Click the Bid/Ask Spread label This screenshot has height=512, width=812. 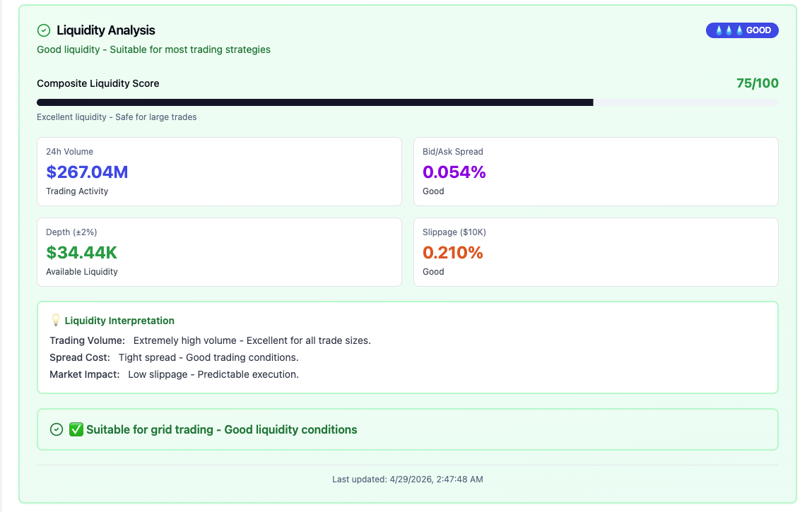click(x=452, y=152)
